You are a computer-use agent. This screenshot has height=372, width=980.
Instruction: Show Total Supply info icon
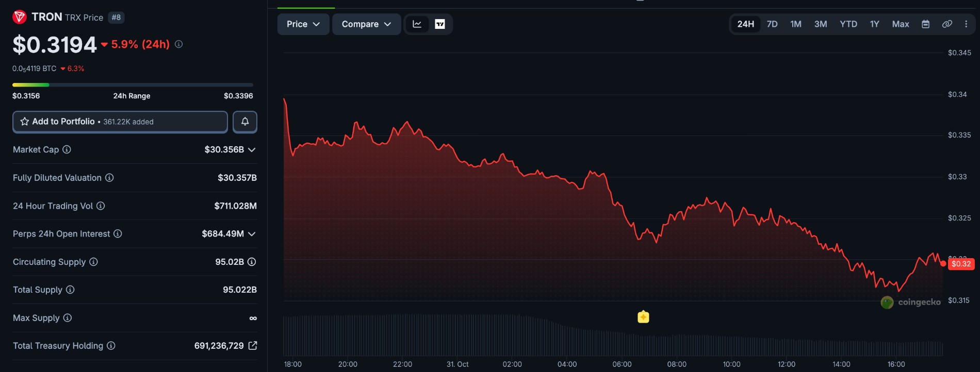70,290
